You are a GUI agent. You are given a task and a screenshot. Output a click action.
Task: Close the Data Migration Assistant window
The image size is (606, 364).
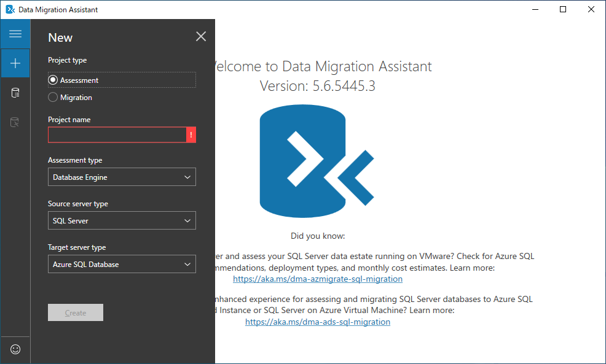coord(591,9)
